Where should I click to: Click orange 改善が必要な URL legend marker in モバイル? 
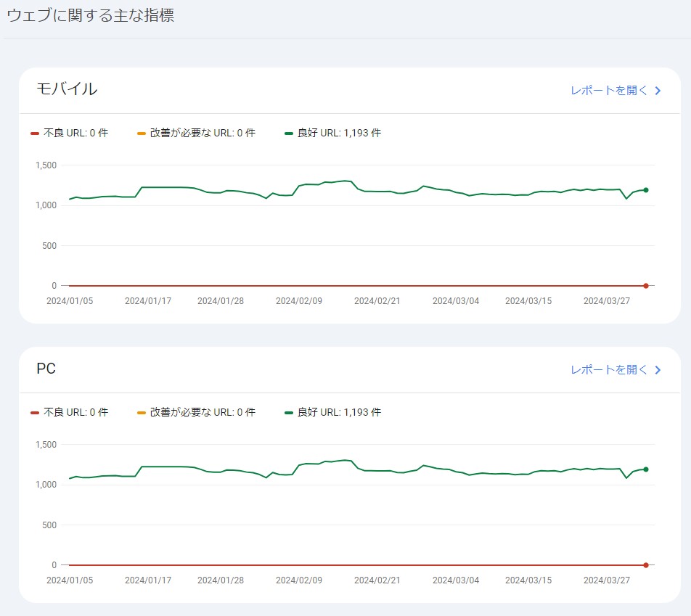(142, 134)
